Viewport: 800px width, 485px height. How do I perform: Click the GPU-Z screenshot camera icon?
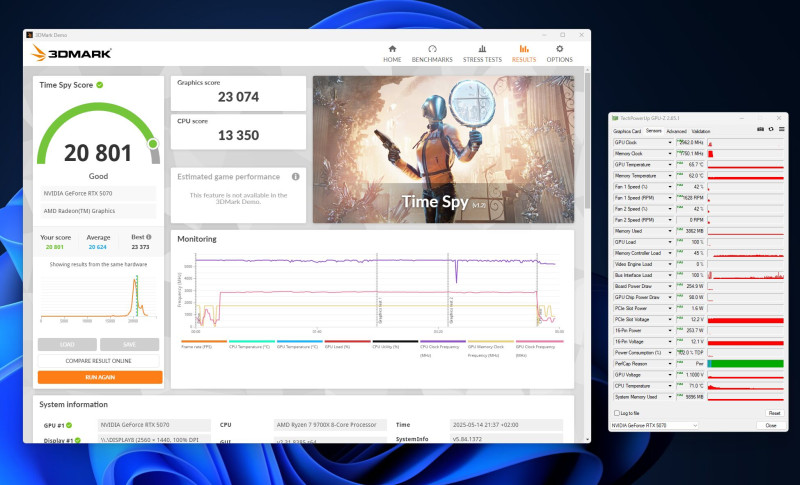pyautogui.click(x=760, y=130)
